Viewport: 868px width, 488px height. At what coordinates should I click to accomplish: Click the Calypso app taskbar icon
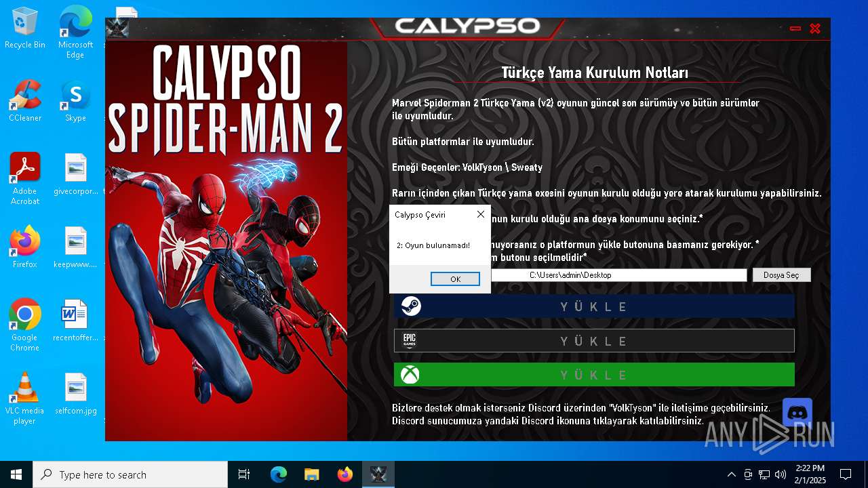pos(378,474)
